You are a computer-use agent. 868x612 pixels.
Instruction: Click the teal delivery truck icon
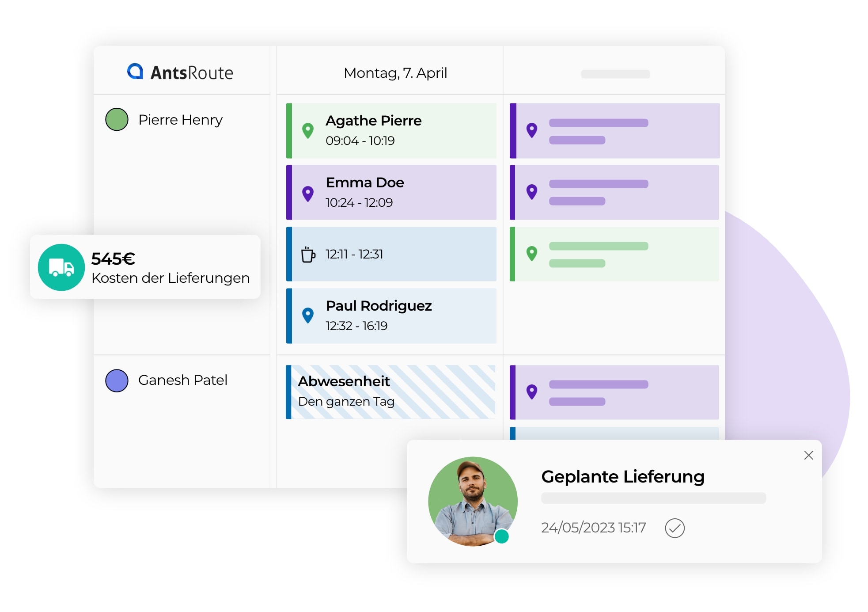click(x=61, y=267)
